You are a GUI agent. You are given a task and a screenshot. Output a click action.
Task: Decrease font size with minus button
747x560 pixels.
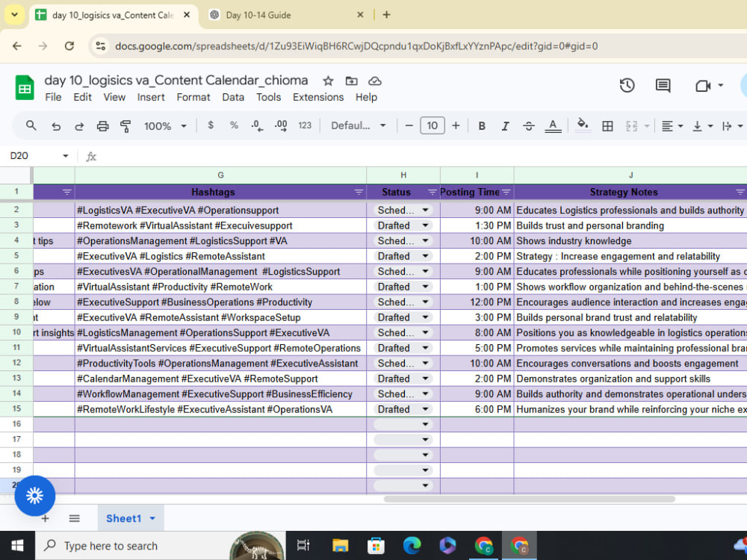[409, 125]
